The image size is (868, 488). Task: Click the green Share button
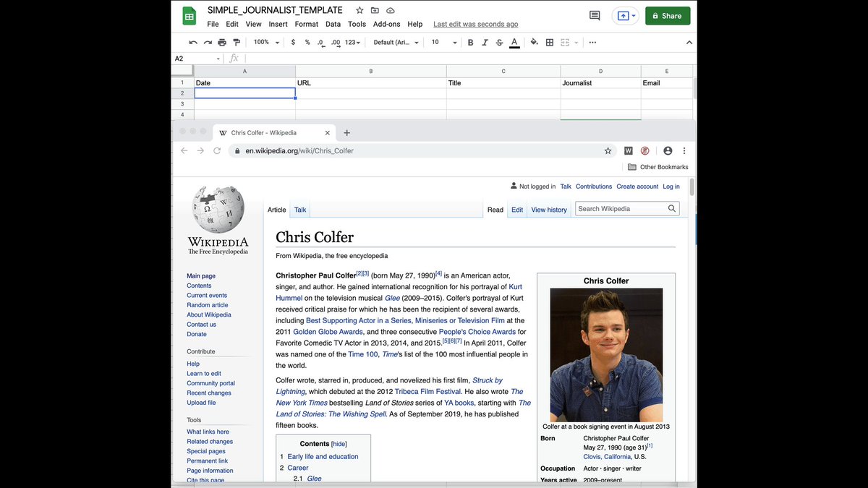(668, 16)
